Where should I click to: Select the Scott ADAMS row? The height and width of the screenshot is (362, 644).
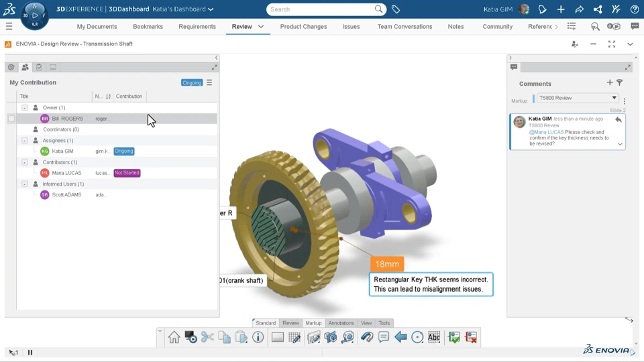click(x=117, y=195)
